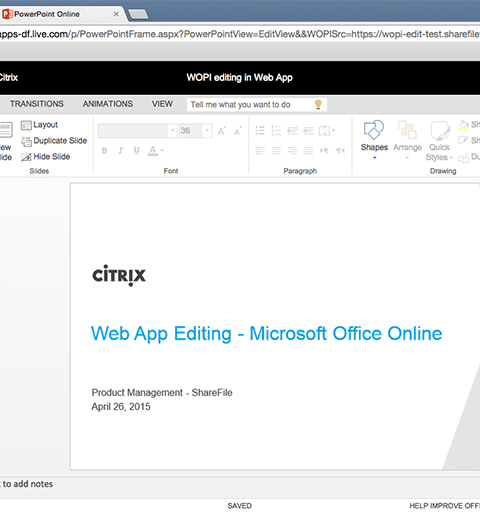Click Increase Font Size icon
This screenshot has width=480, height=513.
pos(222,131)
